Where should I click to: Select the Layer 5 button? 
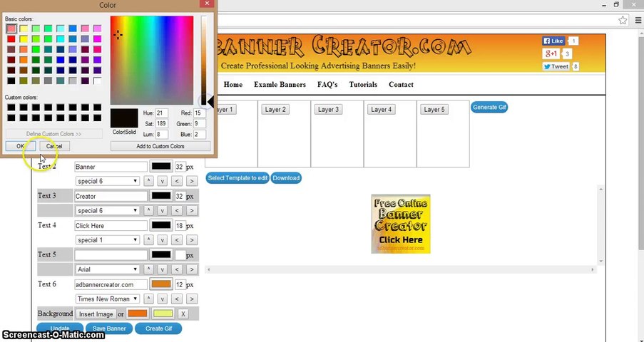point(434,110)
